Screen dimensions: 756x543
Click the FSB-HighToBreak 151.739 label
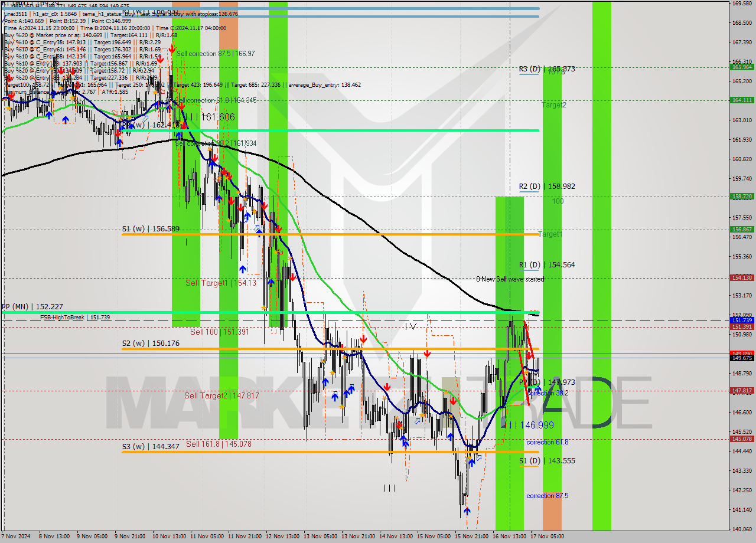pyautogui.click(x=75, y=318)
